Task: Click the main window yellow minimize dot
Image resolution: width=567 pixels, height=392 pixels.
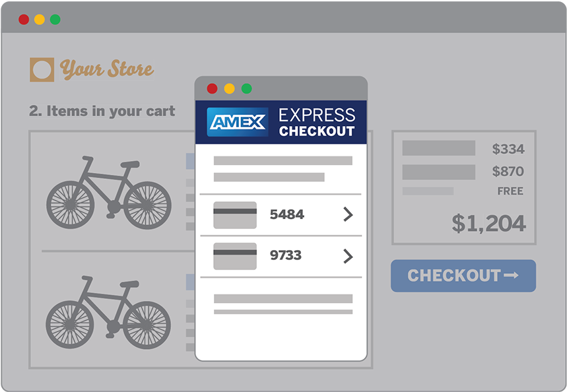Action: 40,19
